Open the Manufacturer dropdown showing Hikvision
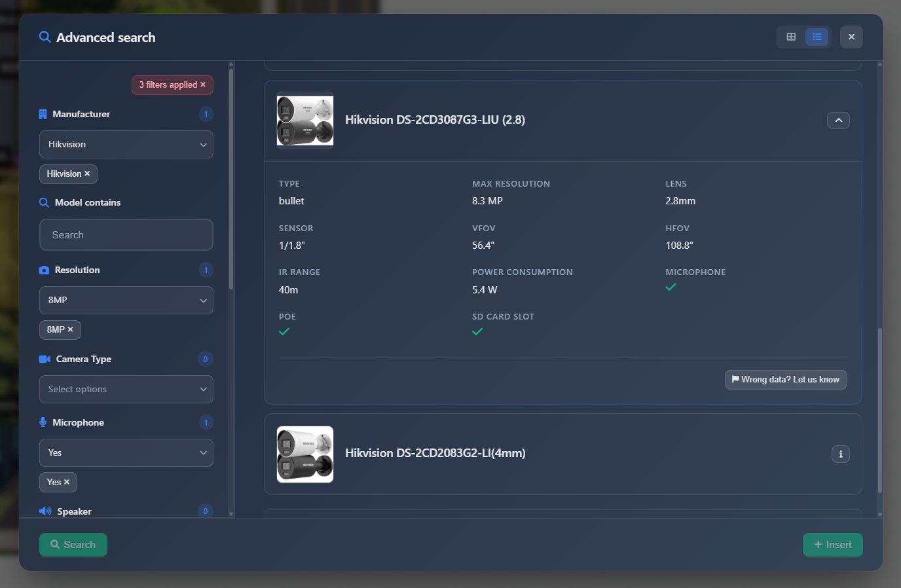901x588 pixels. point(126,144)
